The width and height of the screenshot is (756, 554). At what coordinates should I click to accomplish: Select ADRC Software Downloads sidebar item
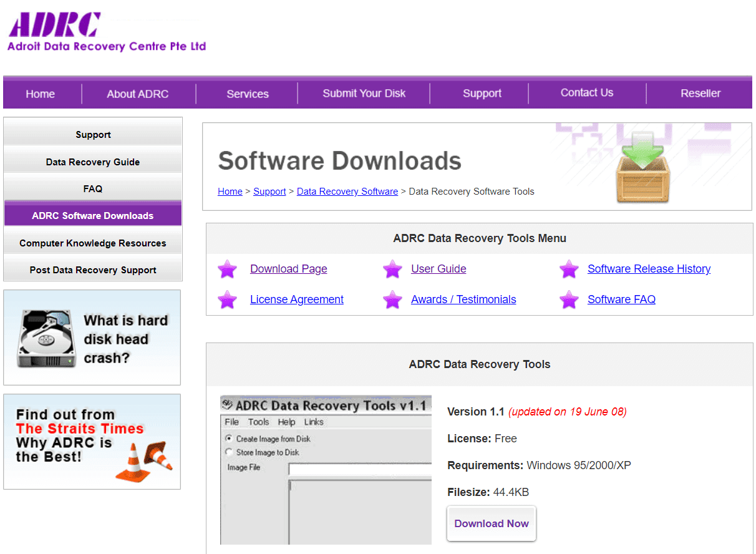(93, 215)
